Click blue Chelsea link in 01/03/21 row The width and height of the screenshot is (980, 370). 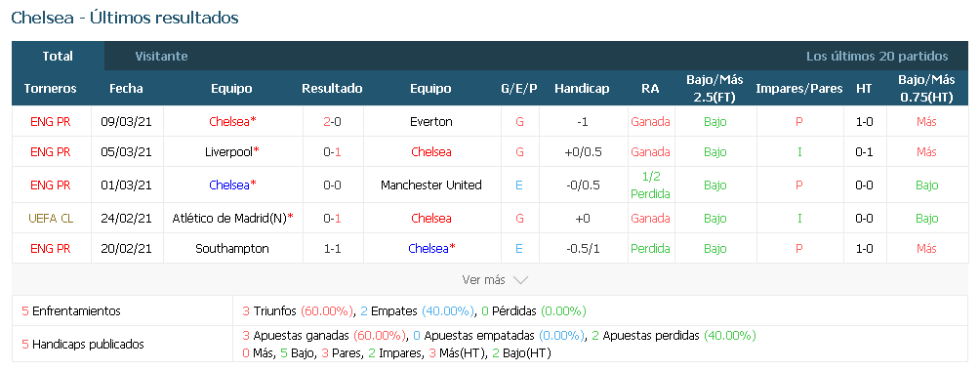click(228, 185)
